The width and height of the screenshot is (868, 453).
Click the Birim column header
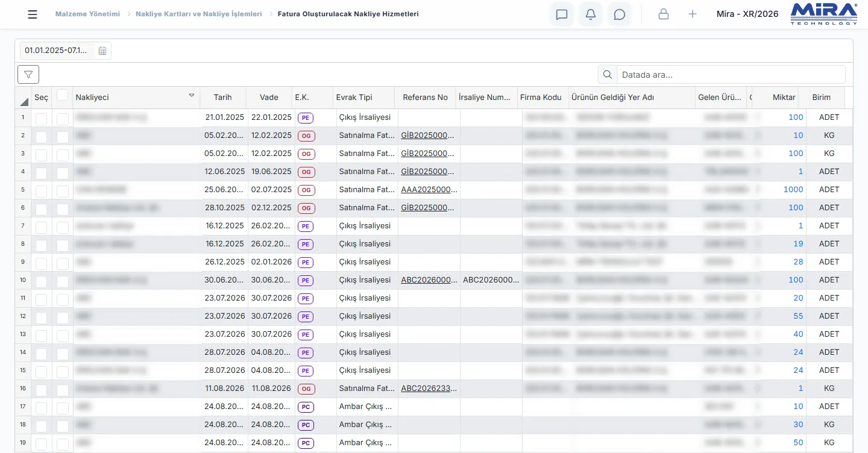point(821,98)
